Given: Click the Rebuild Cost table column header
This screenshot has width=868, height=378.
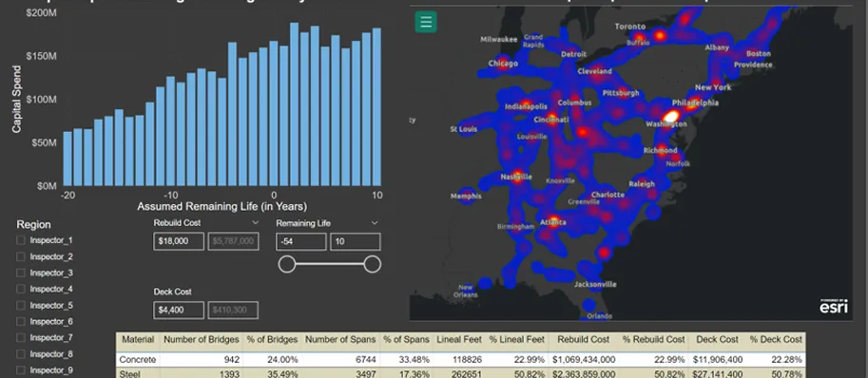Looking at the screenshot, I should pyautogui.click(x=583, y=340).
